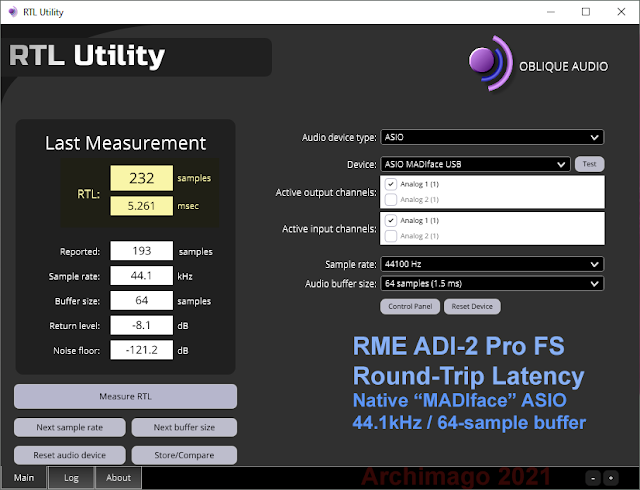Click the Measure RTL button

click(x=125, y=396)
